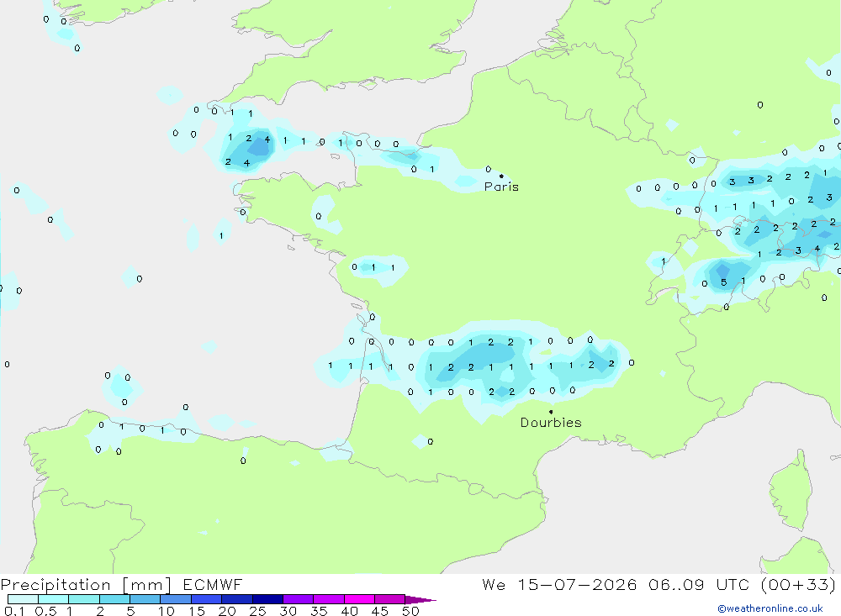Click the "We" weekday abbreviation
The width and height of the screenshot is (841, 616).
(x=494, y=584)
